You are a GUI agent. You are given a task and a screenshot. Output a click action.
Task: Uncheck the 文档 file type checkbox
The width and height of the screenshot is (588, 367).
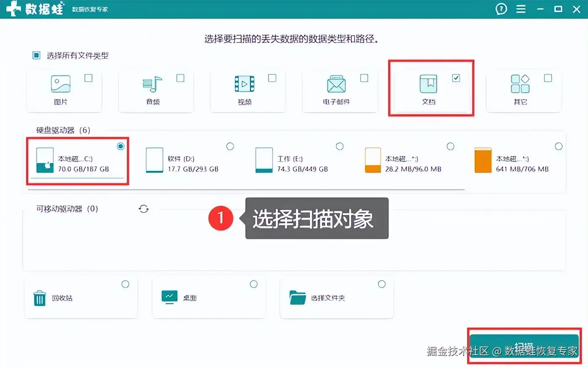click(x=456, y=78)
